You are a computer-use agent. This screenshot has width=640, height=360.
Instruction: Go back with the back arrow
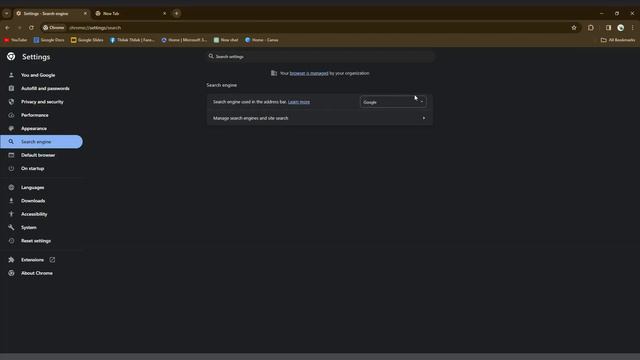point(7,28)
